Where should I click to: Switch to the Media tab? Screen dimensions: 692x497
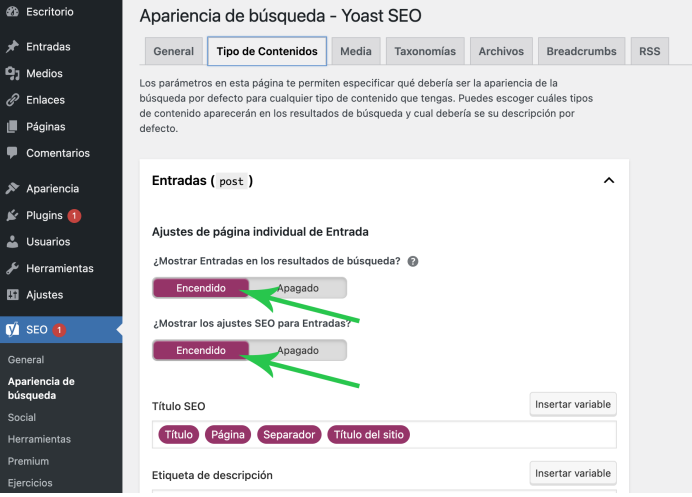click(356, 51)
